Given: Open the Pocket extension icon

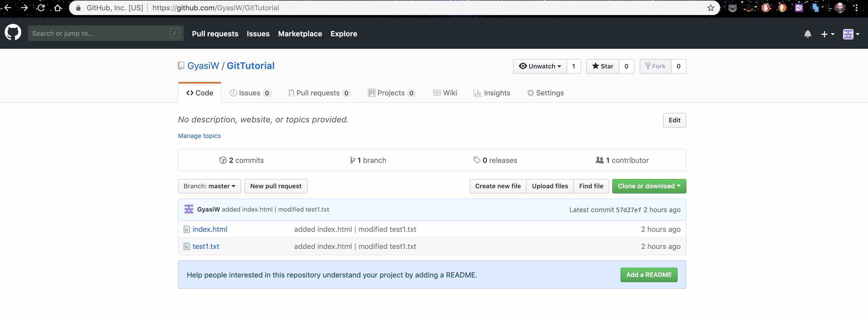Looking at the screenshot, I should 732,8.
